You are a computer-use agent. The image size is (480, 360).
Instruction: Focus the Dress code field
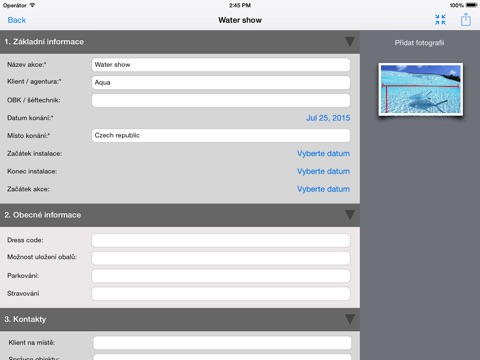point(221,240)
